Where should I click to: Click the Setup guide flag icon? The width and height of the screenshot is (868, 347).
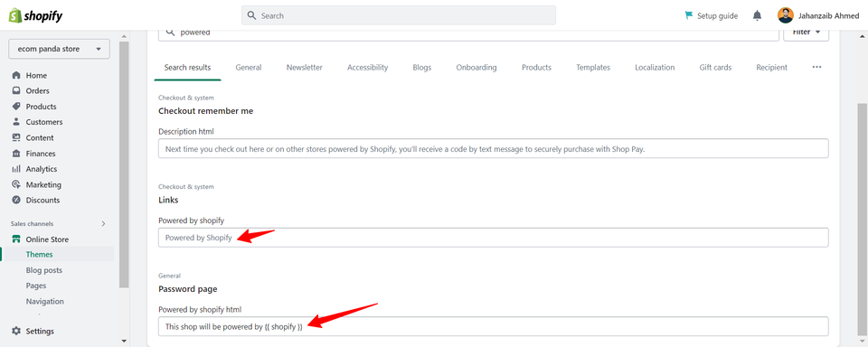(689, 15)
